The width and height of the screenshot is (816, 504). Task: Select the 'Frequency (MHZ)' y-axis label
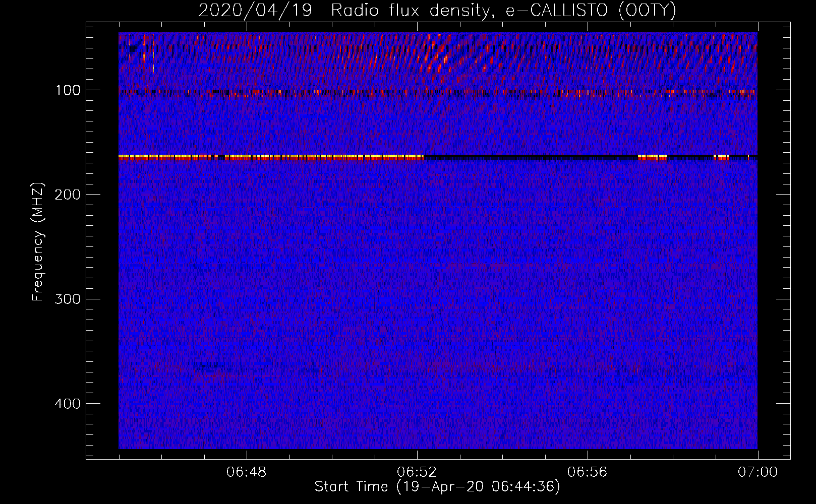click(38, 242)
